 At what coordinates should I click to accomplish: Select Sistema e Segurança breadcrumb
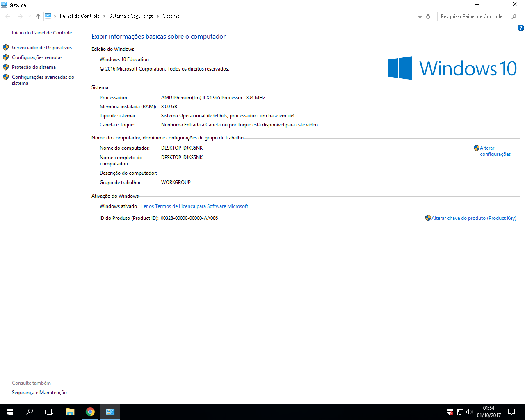pyautogui.click(x=131, y=16)
